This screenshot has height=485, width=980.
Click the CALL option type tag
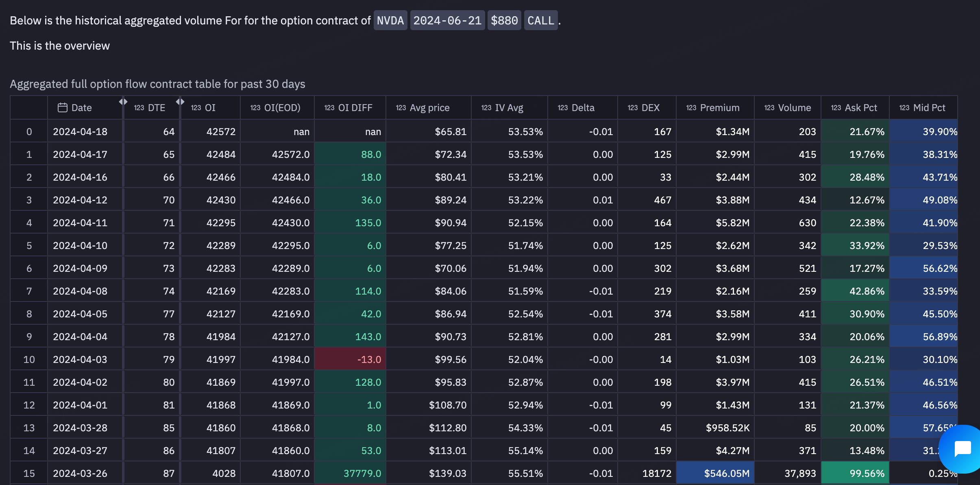[541, 20]
